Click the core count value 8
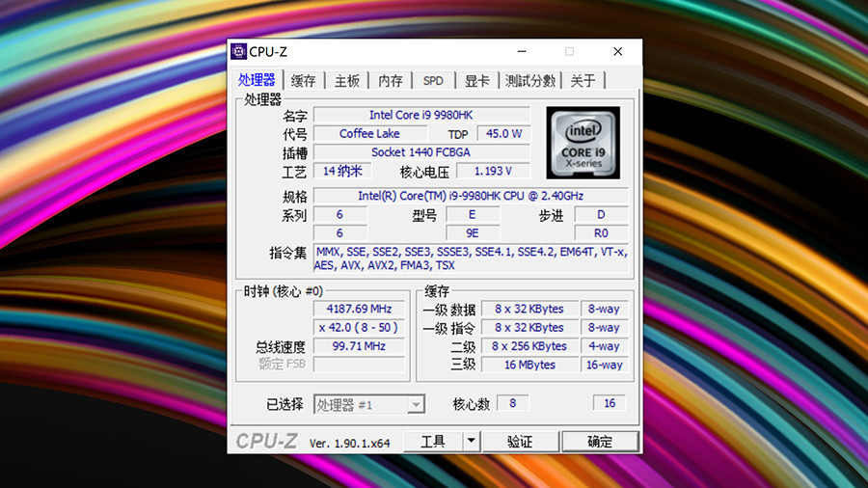Viewport: 868px width, 488px height. click(513, 403)
